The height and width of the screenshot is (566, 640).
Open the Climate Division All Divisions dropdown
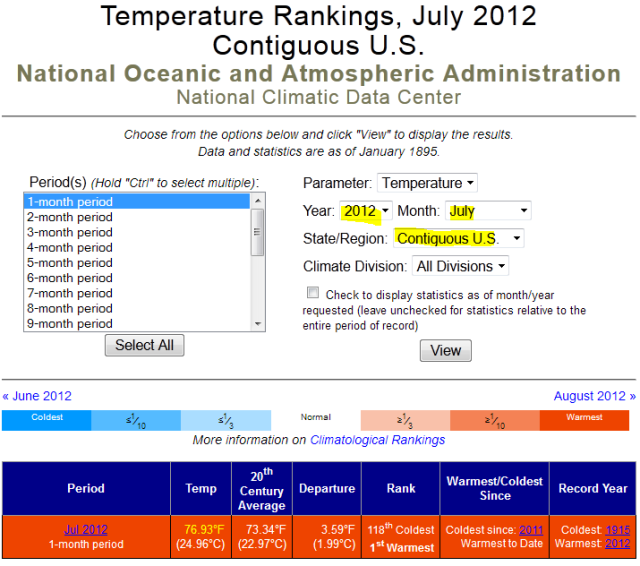(460, 266)
